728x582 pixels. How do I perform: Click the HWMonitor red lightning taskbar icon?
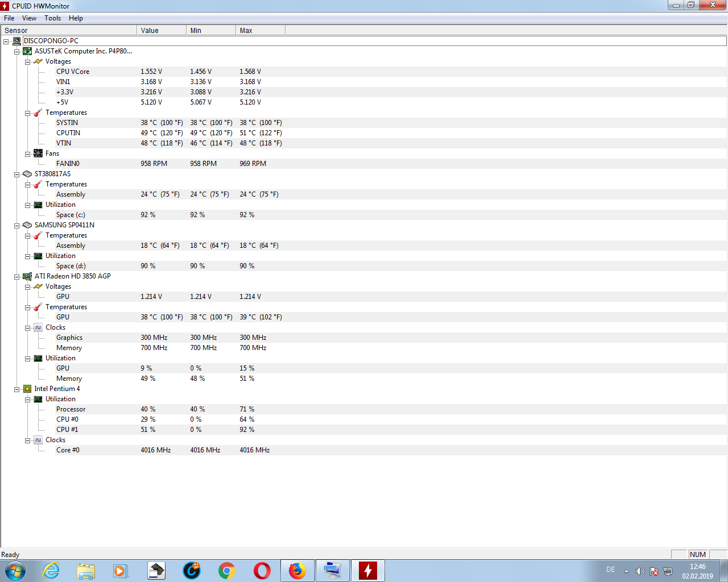368,571
